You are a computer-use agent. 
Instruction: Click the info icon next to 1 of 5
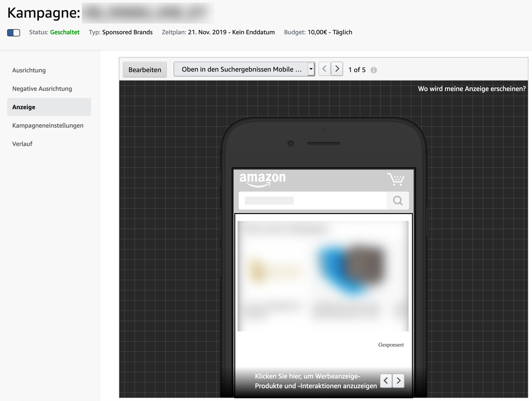tap(374, 70)
